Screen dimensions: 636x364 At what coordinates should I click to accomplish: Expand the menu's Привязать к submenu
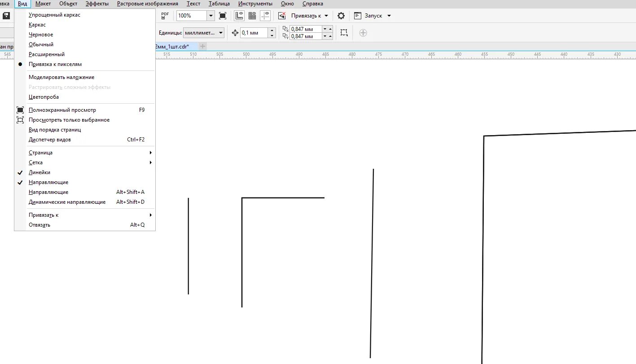(x=85, y=215)
